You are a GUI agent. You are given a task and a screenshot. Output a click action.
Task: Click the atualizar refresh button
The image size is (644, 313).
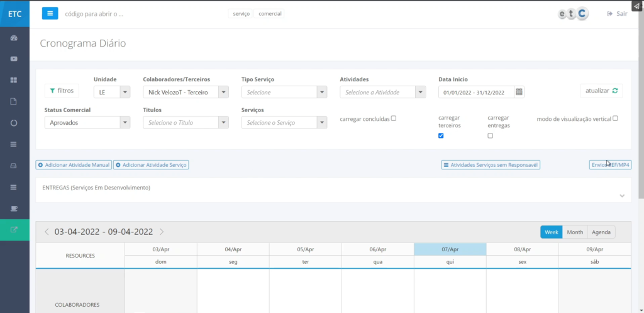(601, 91)
